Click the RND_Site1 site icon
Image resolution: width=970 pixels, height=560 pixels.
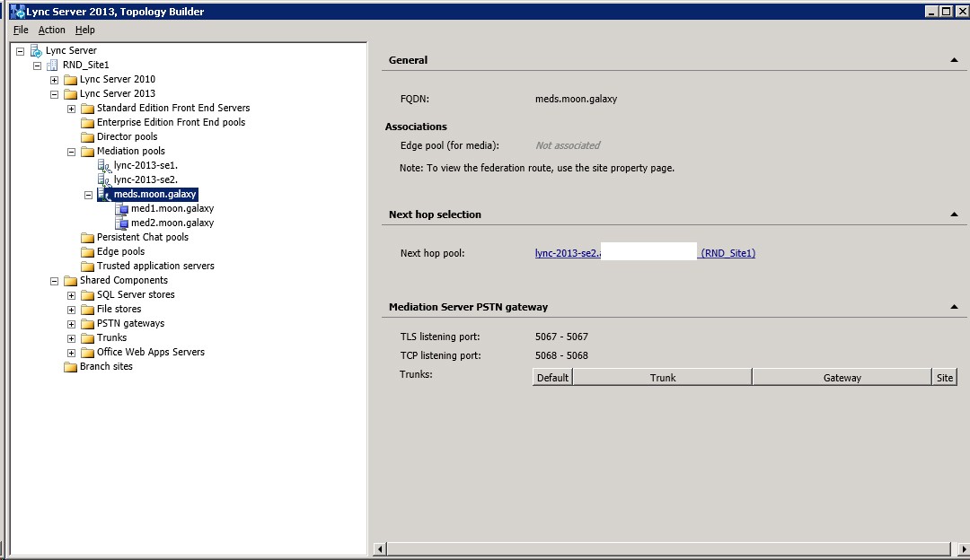pyautogui.click(x=52, y=66)
